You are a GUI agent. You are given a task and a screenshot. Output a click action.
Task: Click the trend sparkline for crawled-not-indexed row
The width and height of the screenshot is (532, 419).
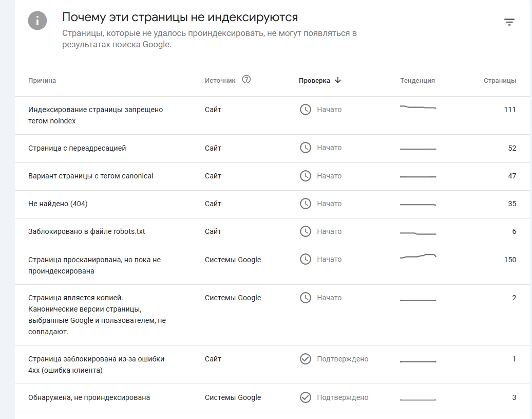[x=418, y=256]
